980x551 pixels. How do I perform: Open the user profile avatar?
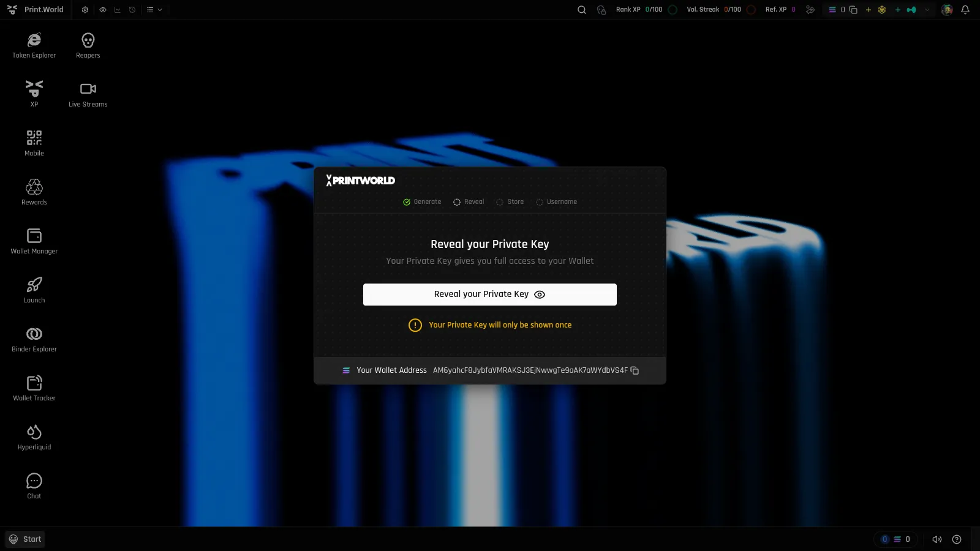947,10
